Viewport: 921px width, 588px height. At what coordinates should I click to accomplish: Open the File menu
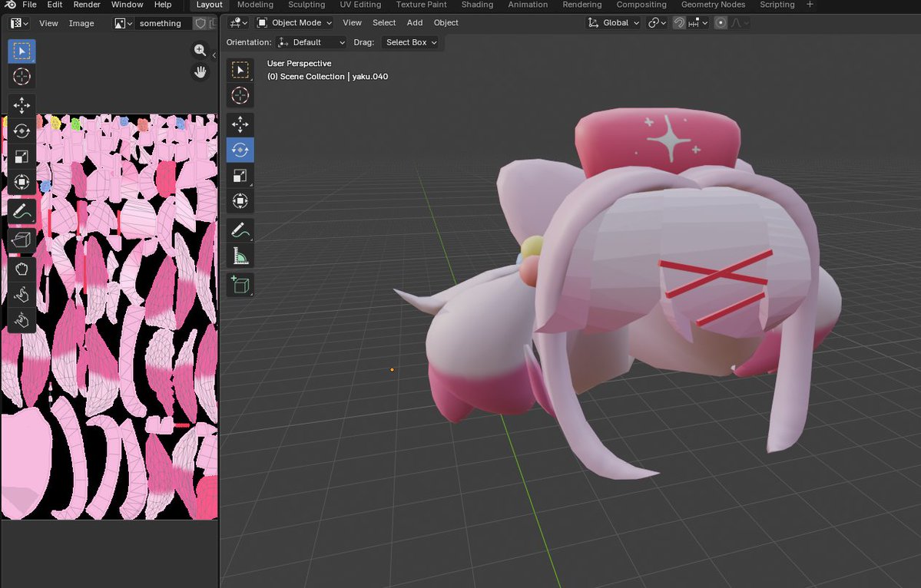coord(29,5)
